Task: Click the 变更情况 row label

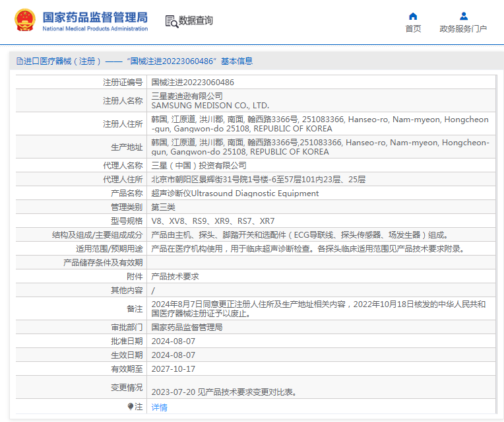Action: pos(127,387)
